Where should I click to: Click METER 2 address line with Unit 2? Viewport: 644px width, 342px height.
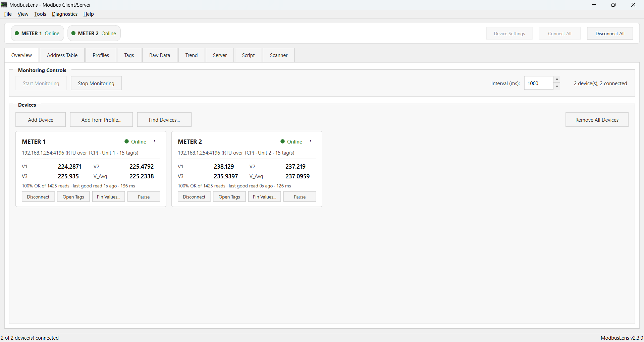point(236,153)
